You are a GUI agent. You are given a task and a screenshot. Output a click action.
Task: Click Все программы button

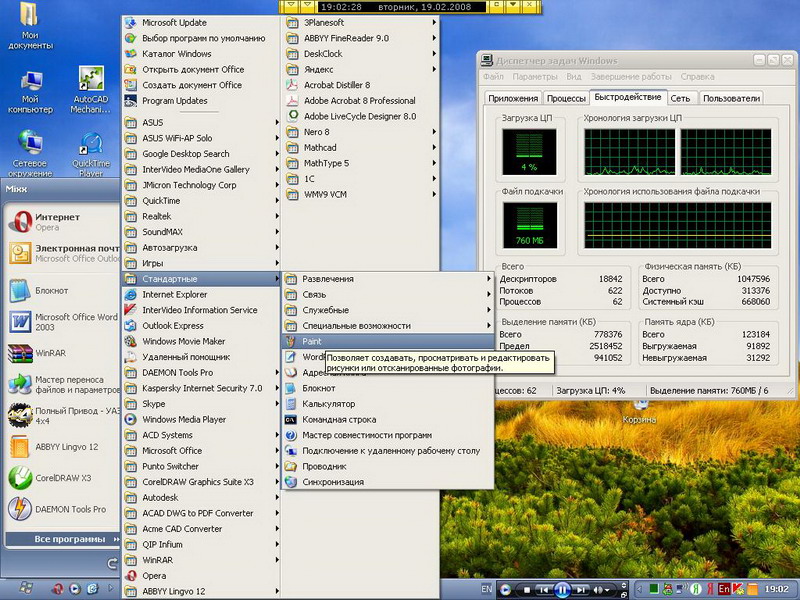coord(62,539)
